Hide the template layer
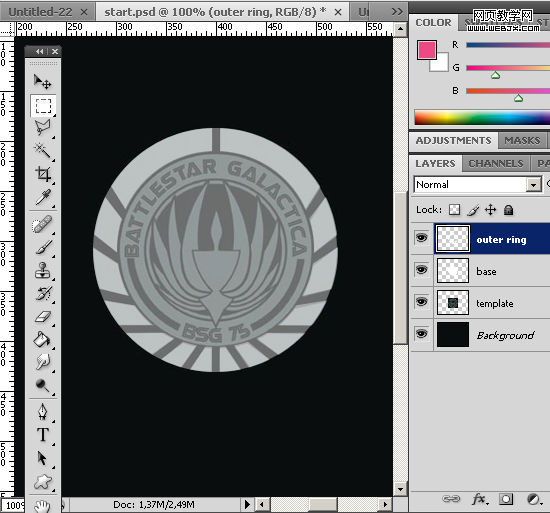This screenshot has width=550, height=513. [x=421, y=302]
